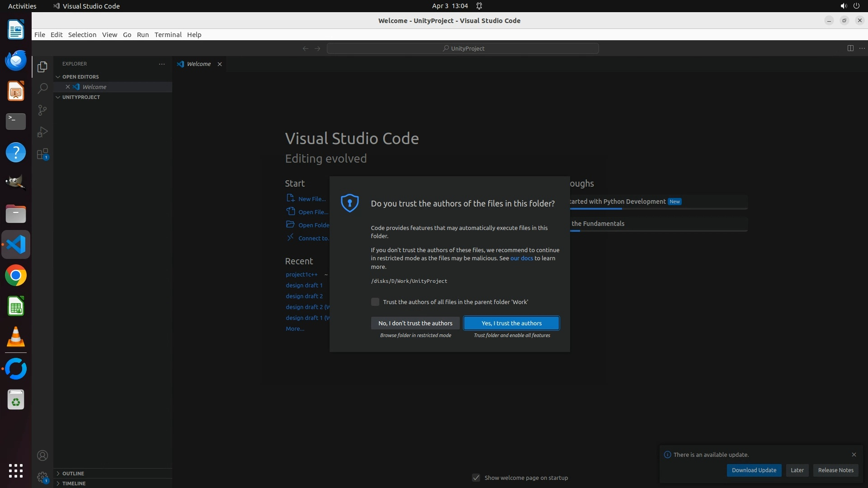The width and height of the screenshot is (868, 488).
Task: Click the Split Editor layout icon
Action: pyautogui.click(x=850, y=48)
